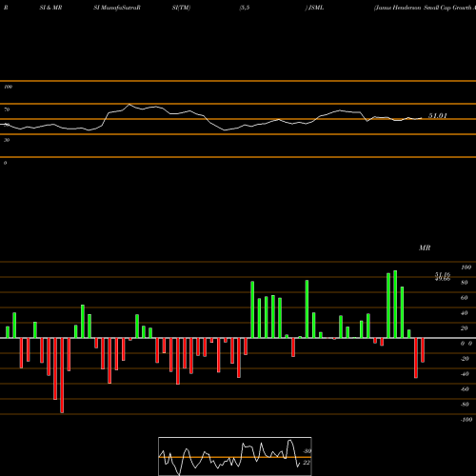Click the 0 label on the upper chart
Viewport: 476px width, 476px height.
pos(5,163)
